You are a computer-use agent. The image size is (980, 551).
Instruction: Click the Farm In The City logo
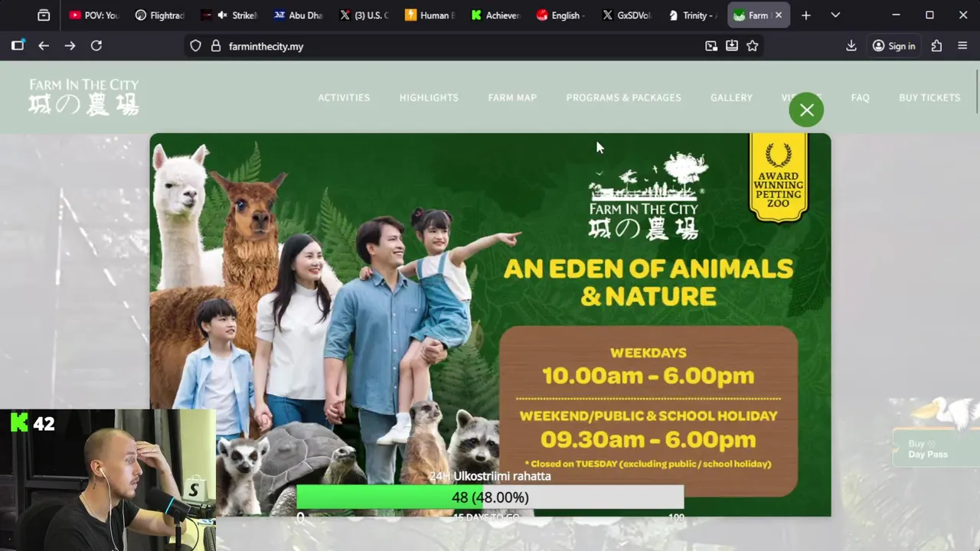83,96
